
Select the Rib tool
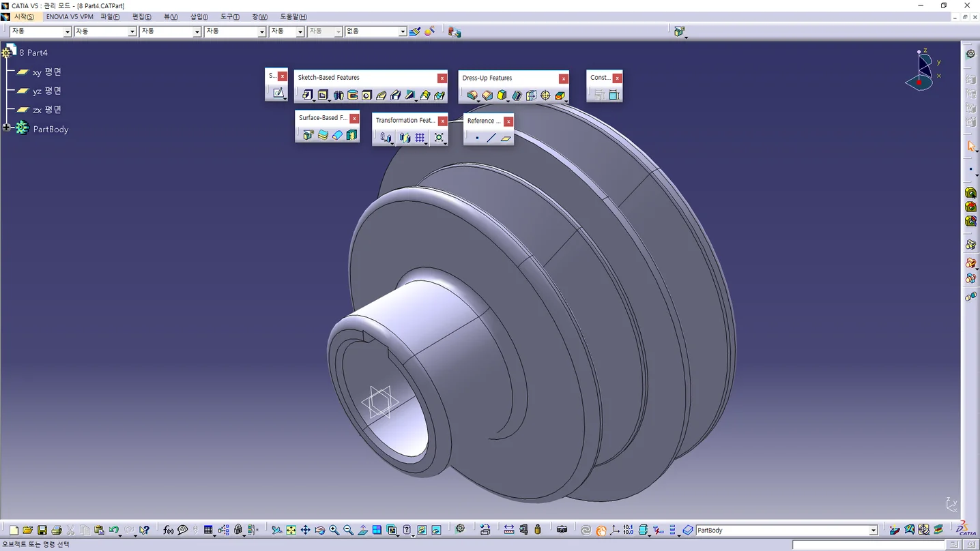click(381, 95)
